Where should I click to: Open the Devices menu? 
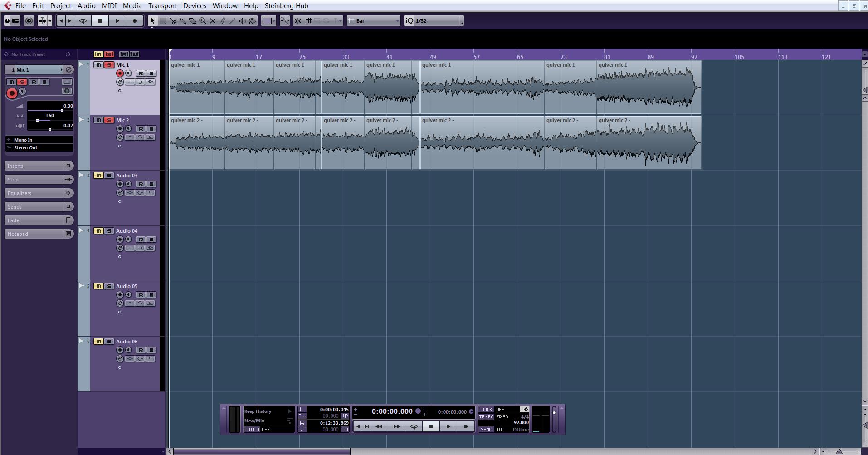195,6
